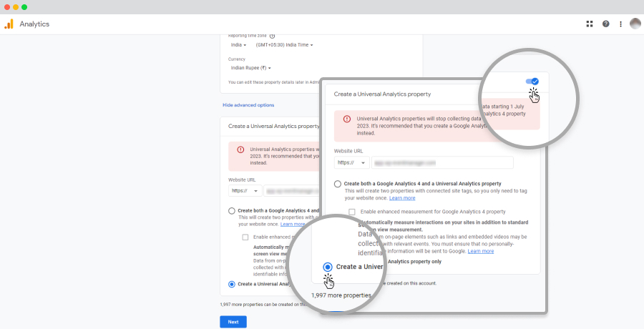Open the Google apps grid icon

pos(590,24)
